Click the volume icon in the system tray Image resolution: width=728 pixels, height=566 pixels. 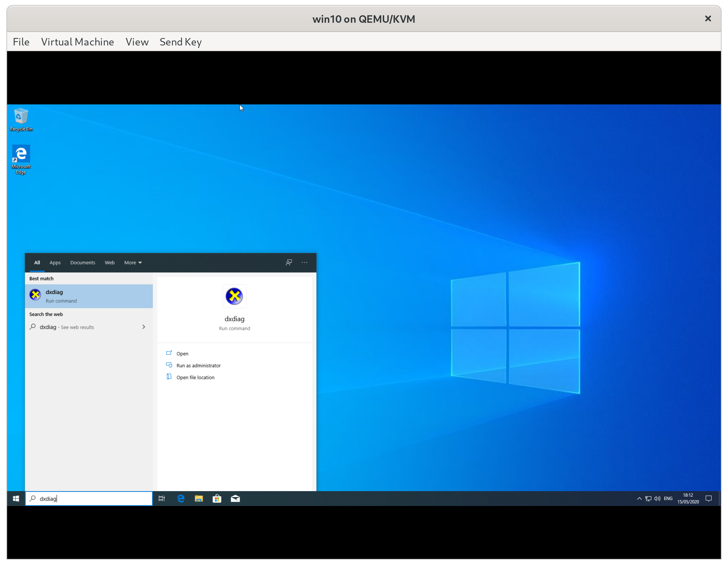click(x=657, y=498)
